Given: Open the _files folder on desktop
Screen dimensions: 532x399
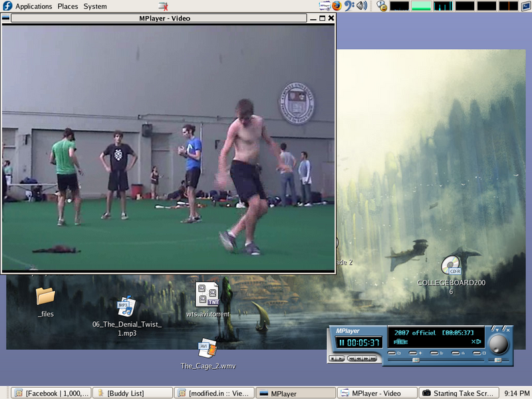Looking at the screenshot, I should pos(45,296).
